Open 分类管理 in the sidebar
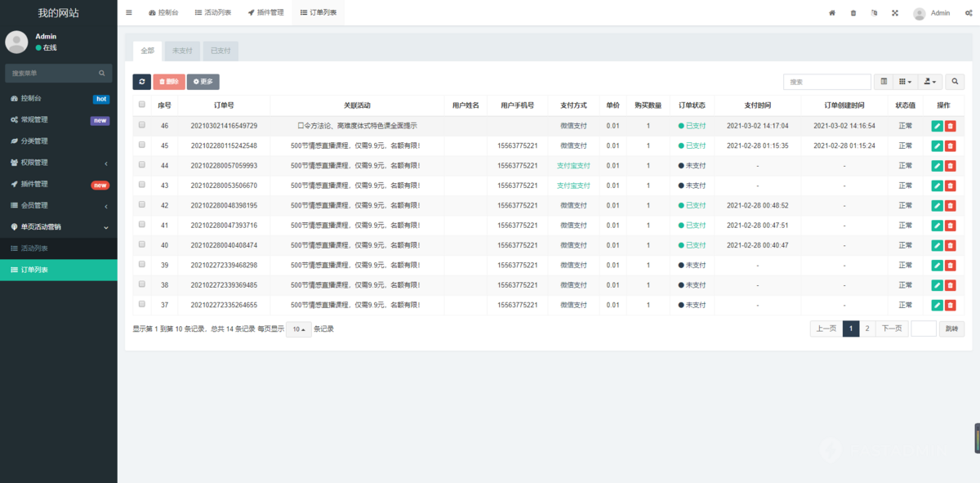This screenshot has width=980, height=483. click(58, 141)
